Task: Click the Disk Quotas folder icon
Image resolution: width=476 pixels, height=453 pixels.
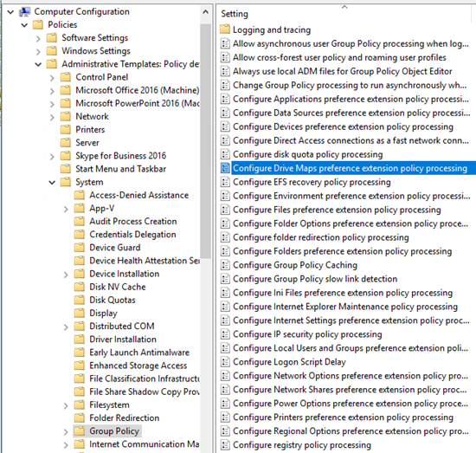Action: [80, 300]
